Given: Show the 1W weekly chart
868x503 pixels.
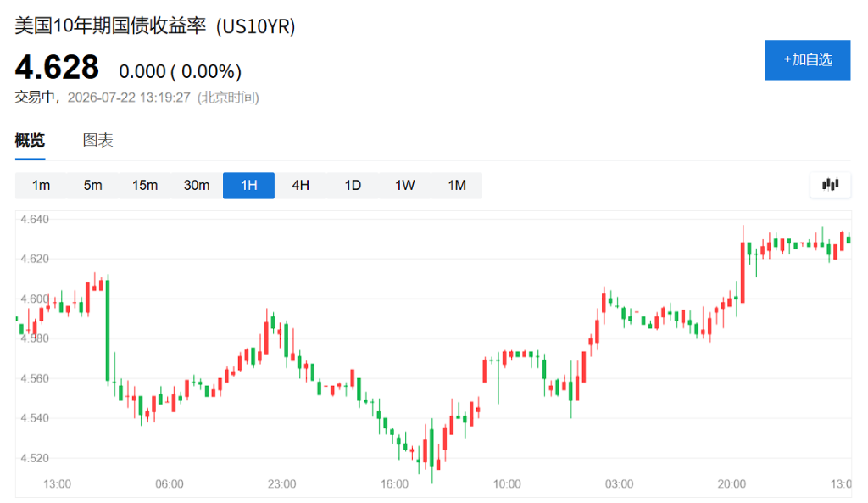Looking at the screenshot, I should (x=404, y=185).
